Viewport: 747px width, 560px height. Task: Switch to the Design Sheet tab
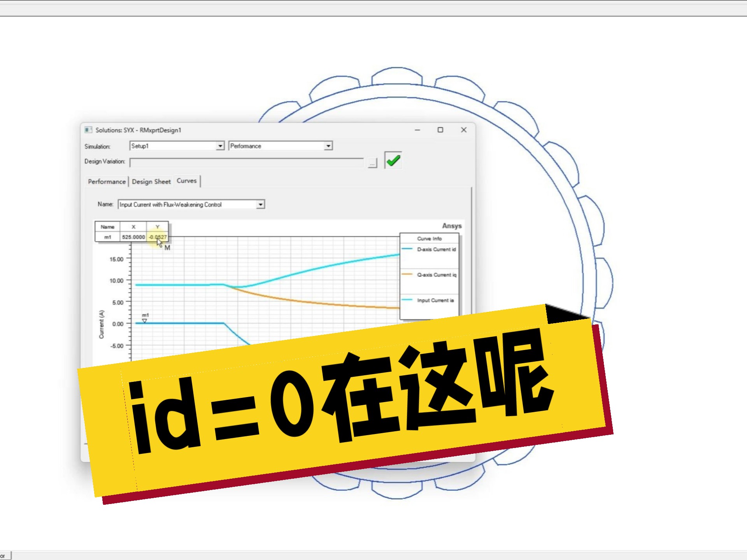[x=151, y=182]
